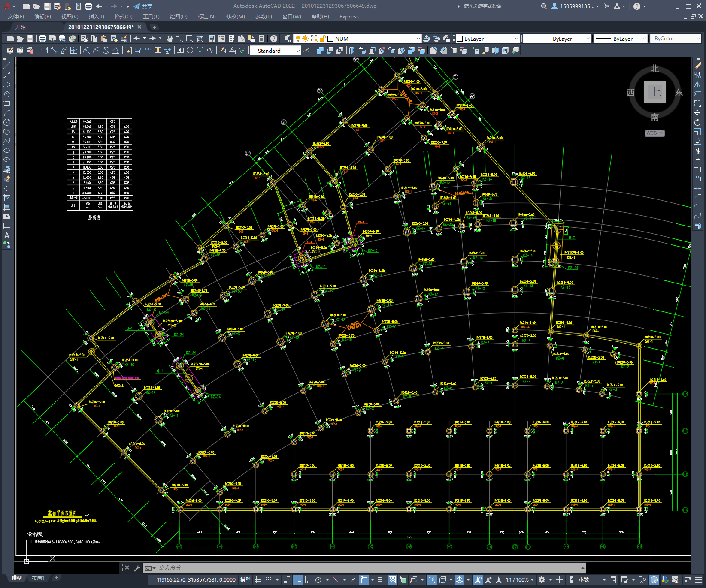Open the 标注(N) menu
The image size is (706, 588).
pyautogui.click(x=206, y=17)
